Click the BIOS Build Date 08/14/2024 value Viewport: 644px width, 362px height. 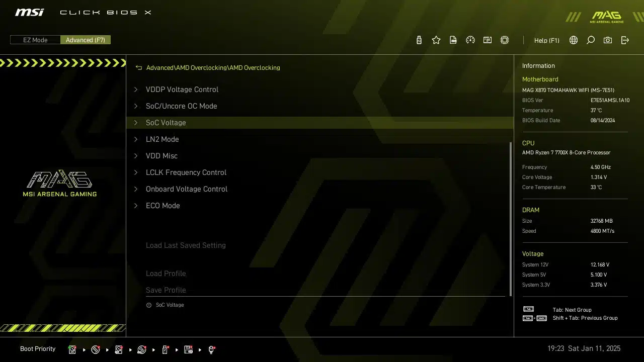[x=603, y=120]
